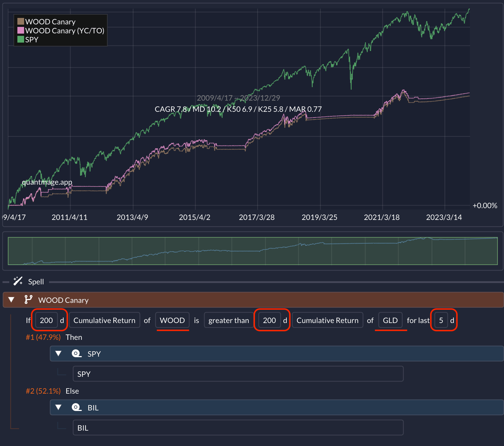Click the branch icon beside WOOD Canary

(28, 299)
